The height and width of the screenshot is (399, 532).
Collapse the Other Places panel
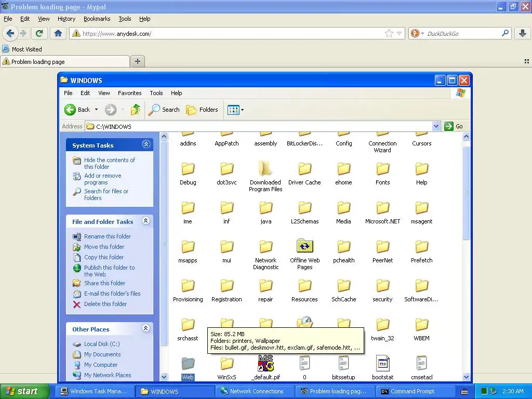(146, 328)
